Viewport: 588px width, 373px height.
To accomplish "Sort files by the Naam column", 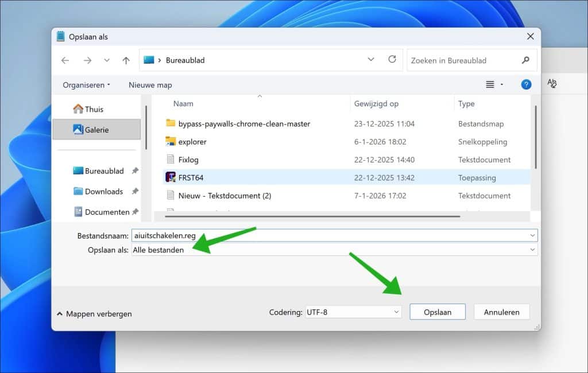I will 183,103.
